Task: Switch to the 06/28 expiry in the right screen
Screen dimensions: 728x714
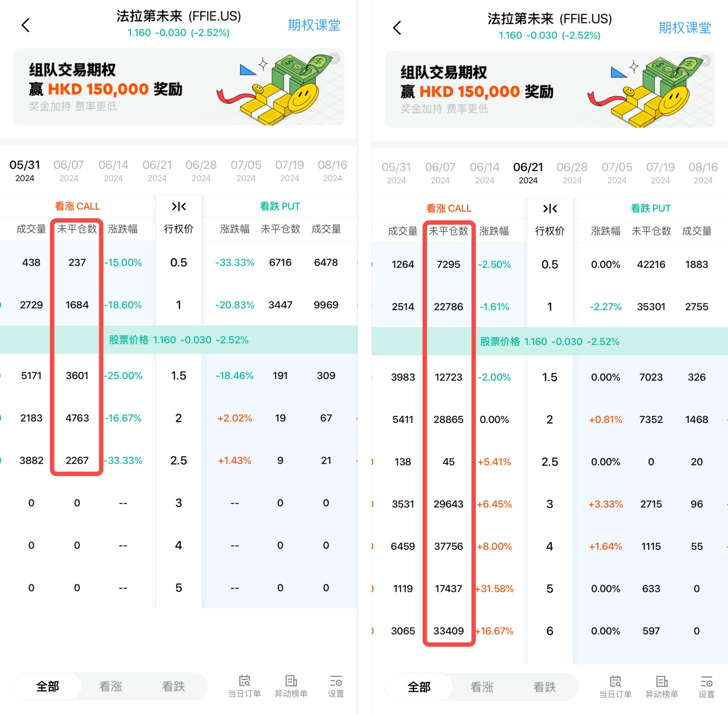Action: pos(572,173)
